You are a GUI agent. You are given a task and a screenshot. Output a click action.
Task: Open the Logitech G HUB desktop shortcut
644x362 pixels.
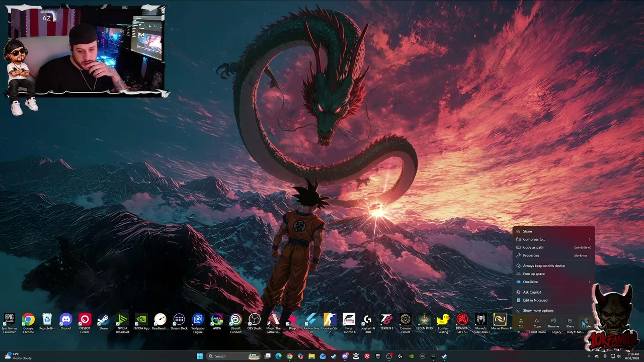tap(368, 323)
